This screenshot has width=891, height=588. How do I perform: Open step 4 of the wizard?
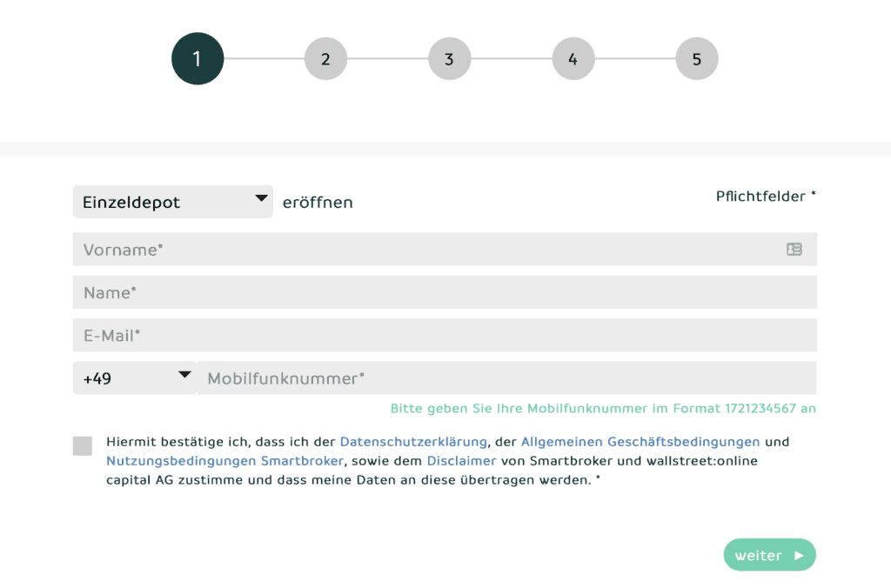(573, 58)
